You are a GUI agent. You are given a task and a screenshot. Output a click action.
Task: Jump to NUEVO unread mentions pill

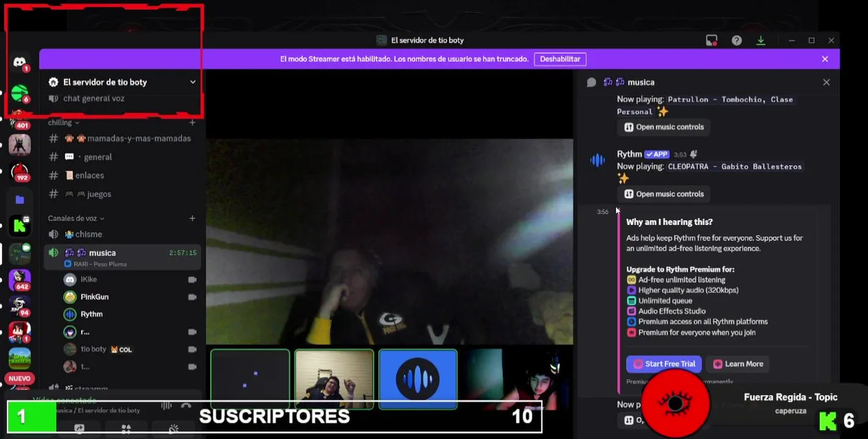pyautogui.click(x=20, y=379)
